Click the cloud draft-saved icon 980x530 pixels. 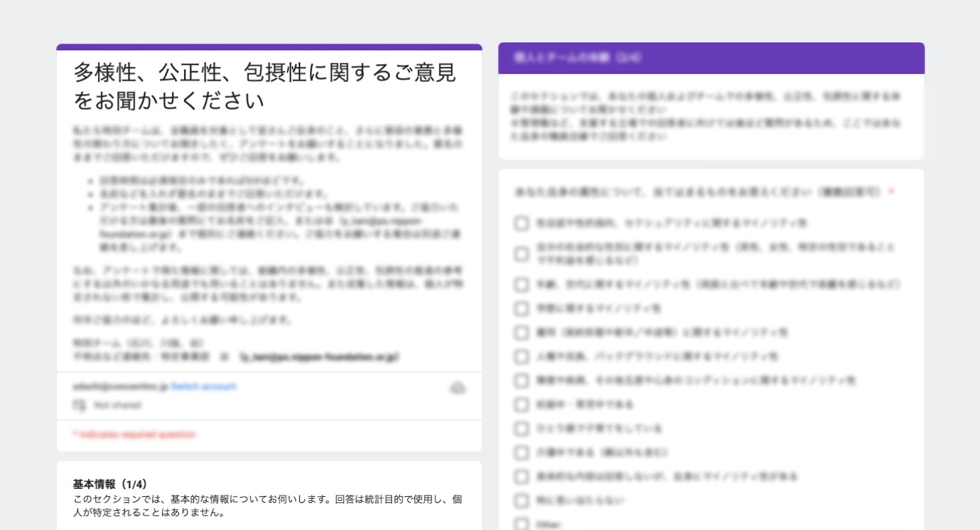458,388
